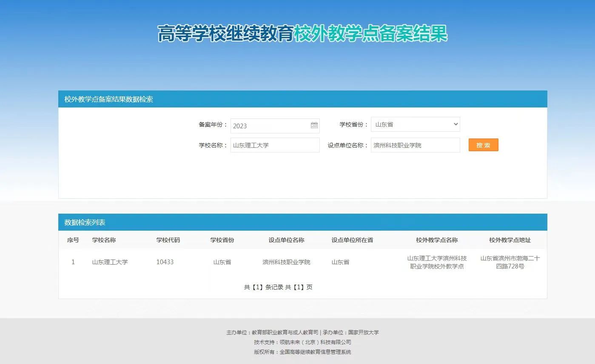The image size is (595, 364).
Task: Open the 学校省份 dropdown showing 山东省
Action: click(x=415, y=124)
